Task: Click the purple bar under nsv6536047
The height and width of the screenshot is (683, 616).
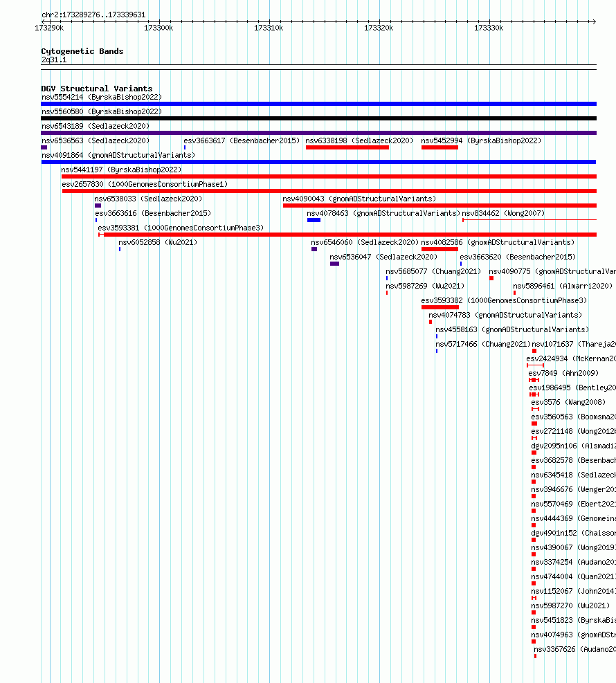Action: [x=334, y=264]
